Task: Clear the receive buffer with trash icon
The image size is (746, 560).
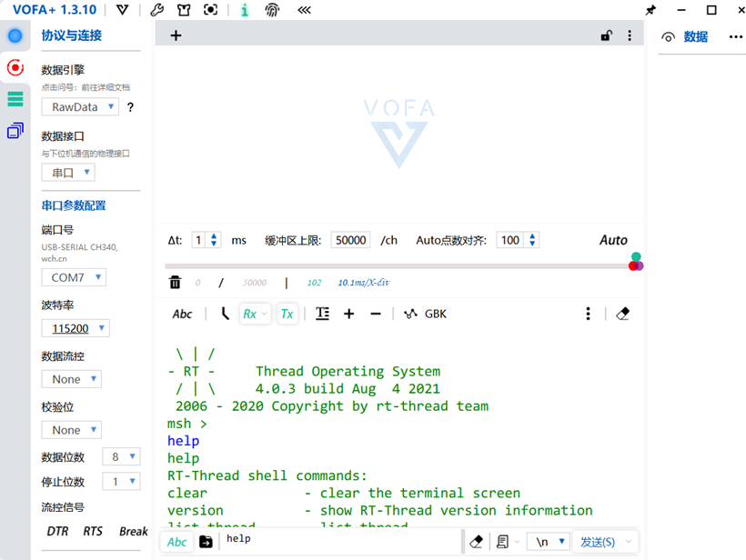Action: [x=175, y=282]
